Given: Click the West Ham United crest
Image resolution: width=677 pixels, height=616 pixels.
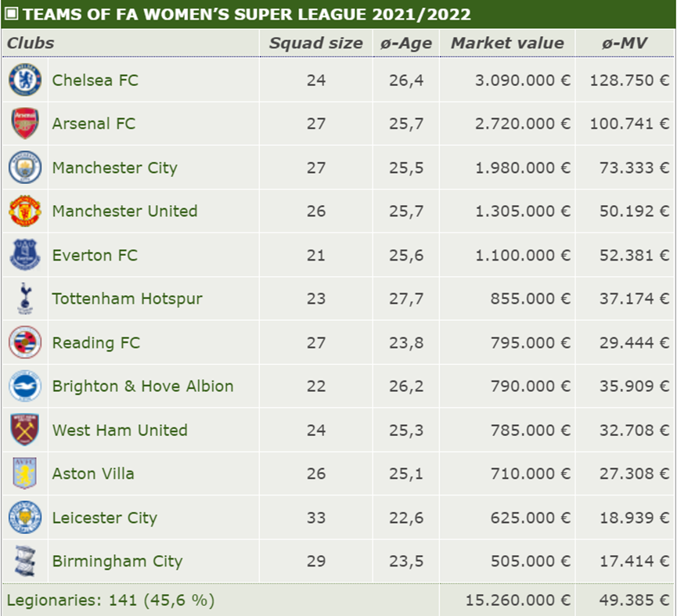Looking at the screenshot, I should pos(24,430).
